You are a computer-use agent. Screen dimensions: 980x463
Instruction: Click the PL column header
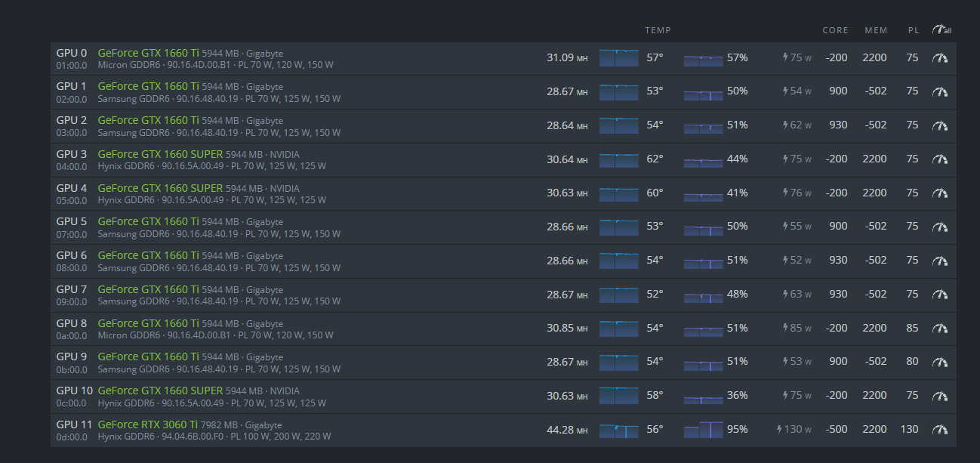(x=914, y=30)
